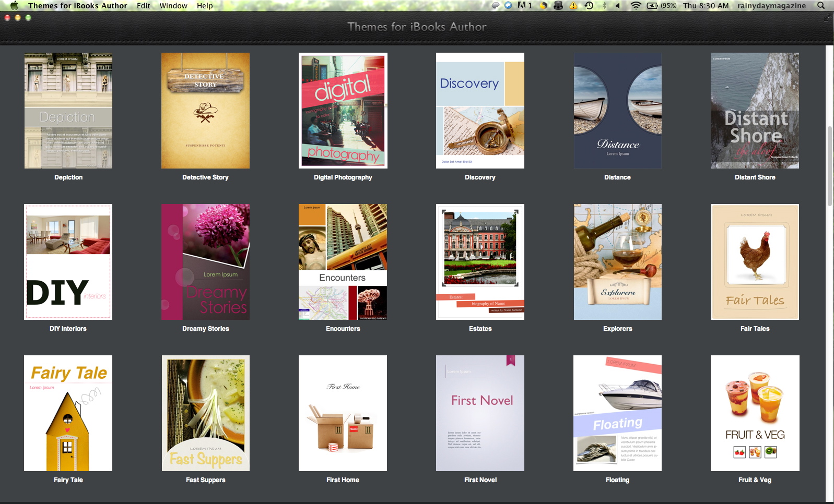Select the Depiction theme cover
This screenshot has width=834, height=504.
click(68, 111)
